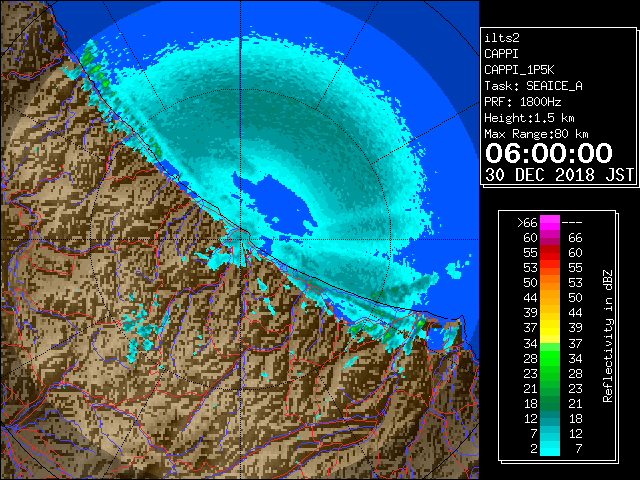This screenshot has width=640, height=480.
Task: Click the orange 44 dBZ legend swatch
Action: 550,298
